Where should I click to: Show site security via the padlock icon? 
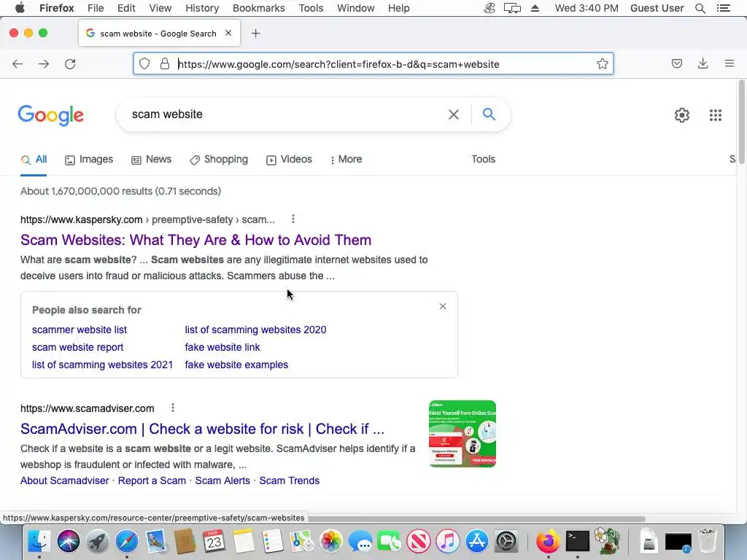[165, 64]
